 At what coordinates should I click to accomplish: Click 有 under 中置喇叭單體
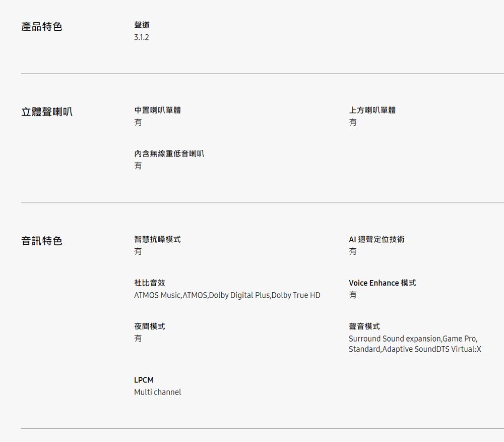pos(138,122)
